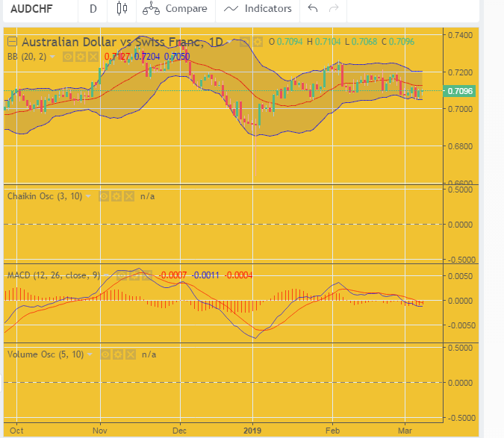
Task: Open the candlestick chart style selector
Action: (122, 9)
